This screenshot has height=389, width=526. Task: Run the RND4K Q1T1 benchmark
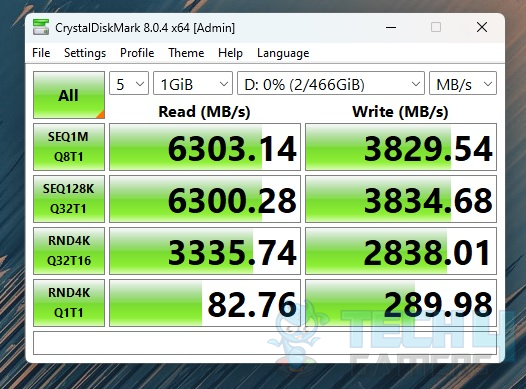coord(69,303)
